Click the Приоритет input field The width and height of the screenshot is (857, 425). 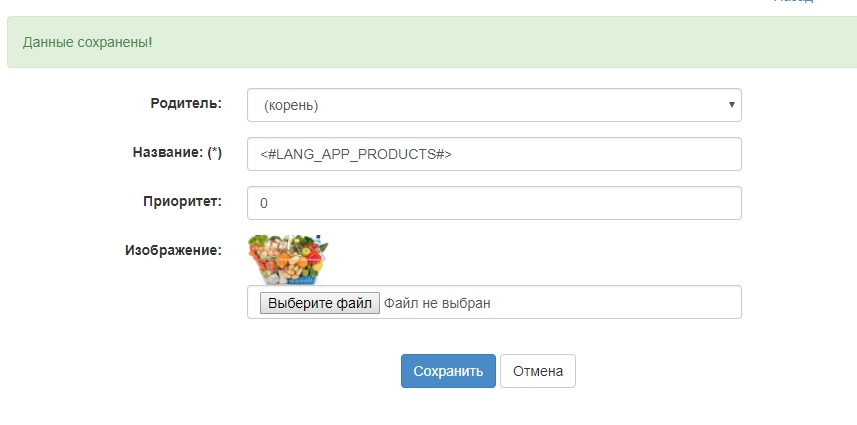tap(493, 203)
